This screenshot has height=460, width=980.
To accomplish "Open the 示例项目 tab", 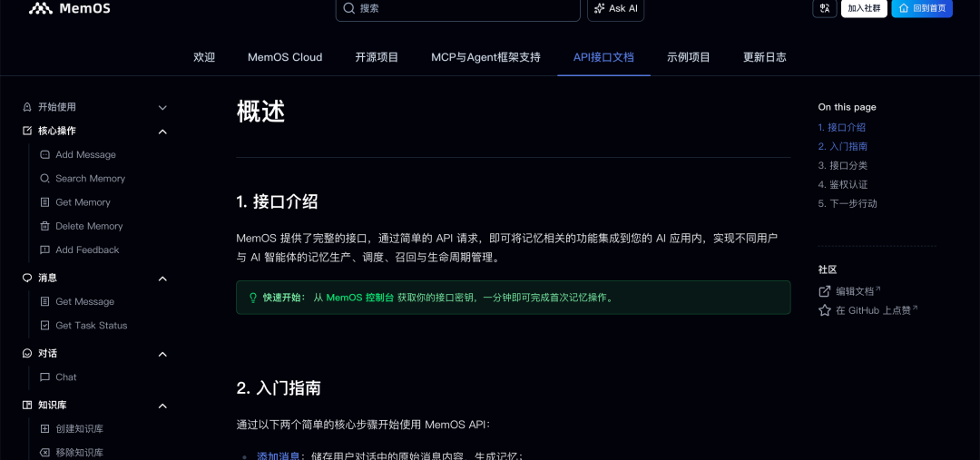I will 689,57.
